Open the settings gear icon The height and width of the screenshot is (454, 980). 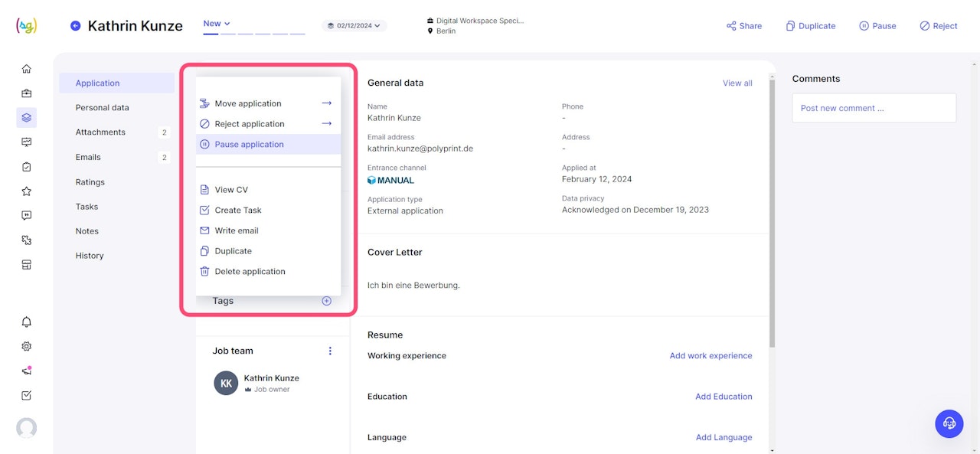click(27, 346)
